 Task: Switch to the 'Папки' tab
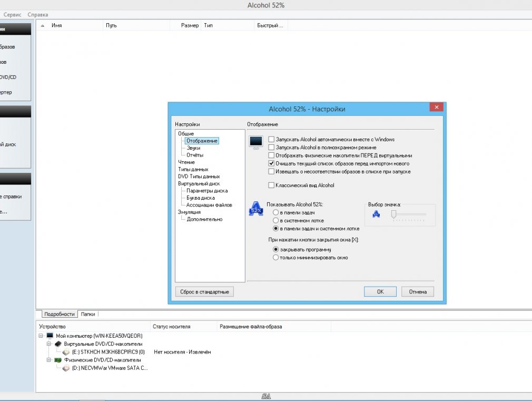[x=88, y=314]
